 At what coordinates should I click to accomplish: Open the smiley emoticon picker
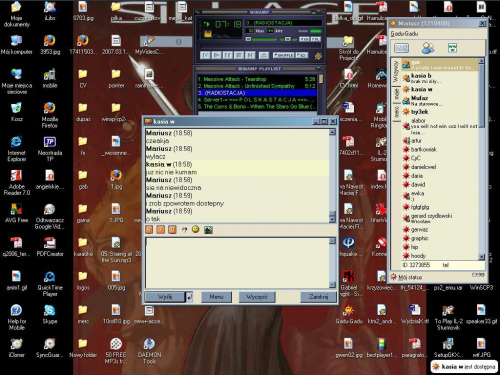tap(196, 229)
